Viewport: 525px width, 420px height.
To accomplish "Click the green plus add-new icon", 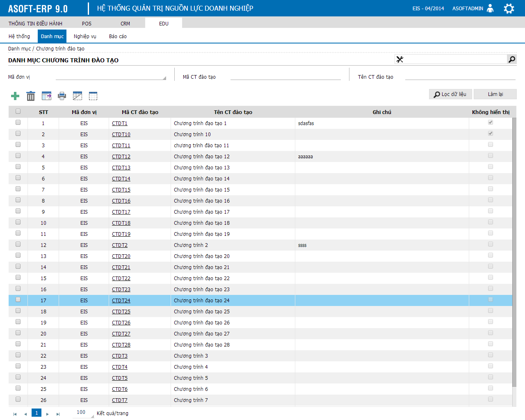I will click(15, 96).
